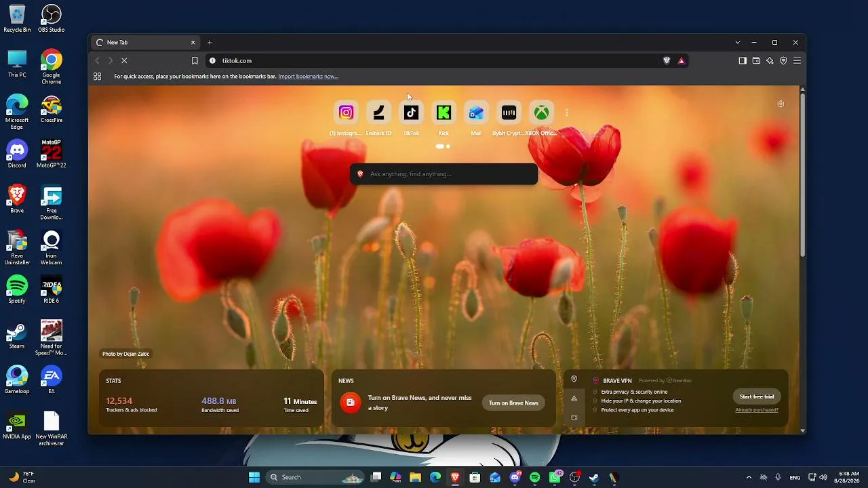Click the 12,534 trackers & ads blocked stat
868x488 pixels.
click(x=131, y=405)
